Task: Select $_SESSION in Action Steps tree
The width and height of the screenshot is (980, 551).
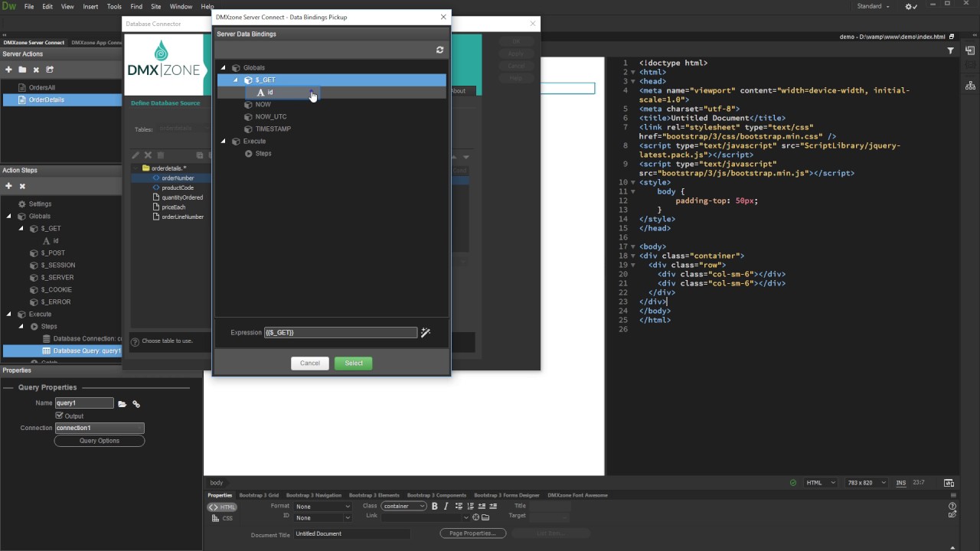Action: [58, 266]
